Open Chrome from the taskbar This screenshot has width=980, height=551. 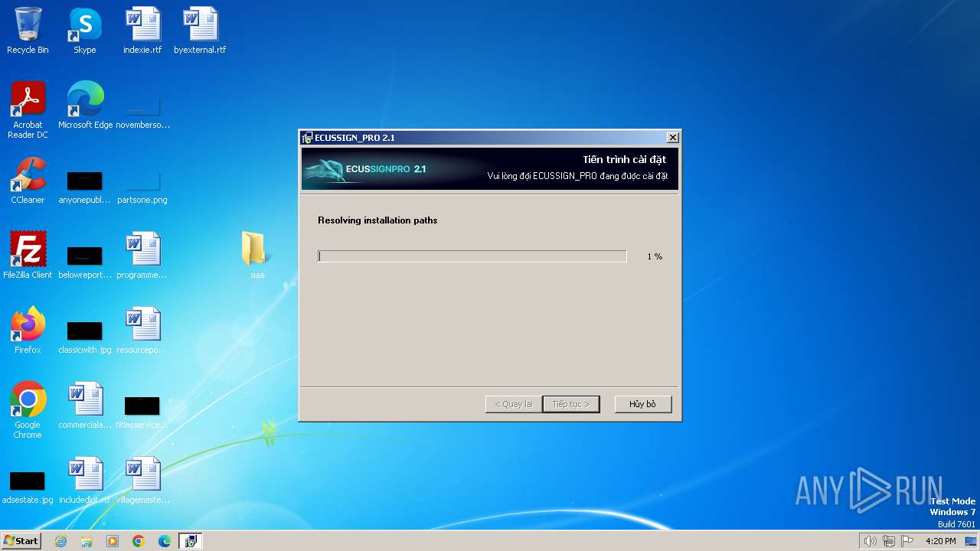click(x=139, y=541)
